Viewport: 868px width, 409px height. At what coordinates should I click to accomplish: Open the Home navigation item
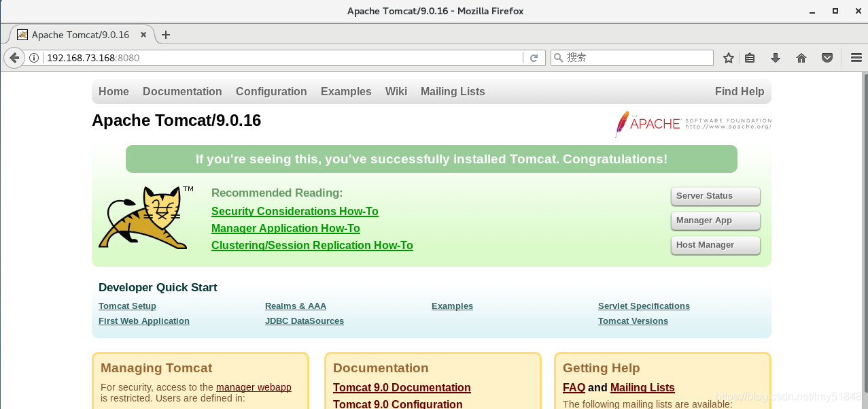tap(114, 91)
